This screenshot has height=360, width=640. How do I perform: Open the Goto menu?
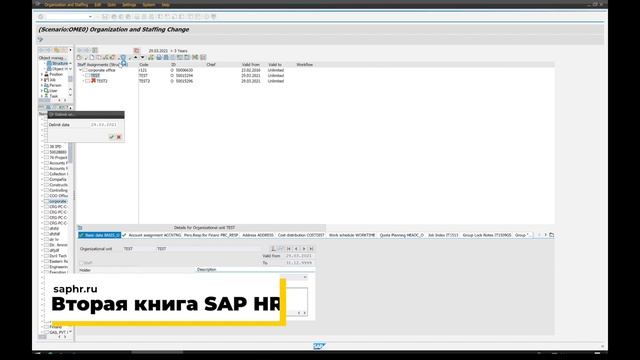pos(111,4)
